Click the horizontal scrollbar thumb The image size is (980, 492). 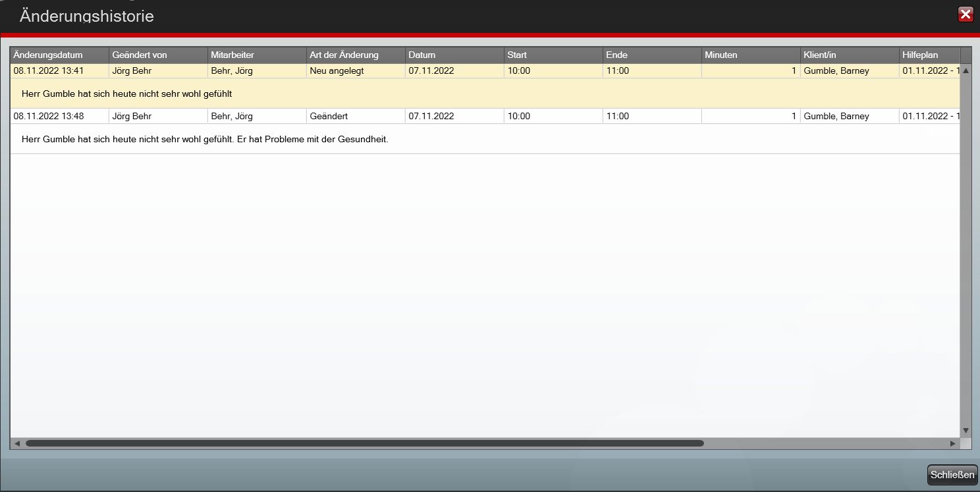coord(364,444)
